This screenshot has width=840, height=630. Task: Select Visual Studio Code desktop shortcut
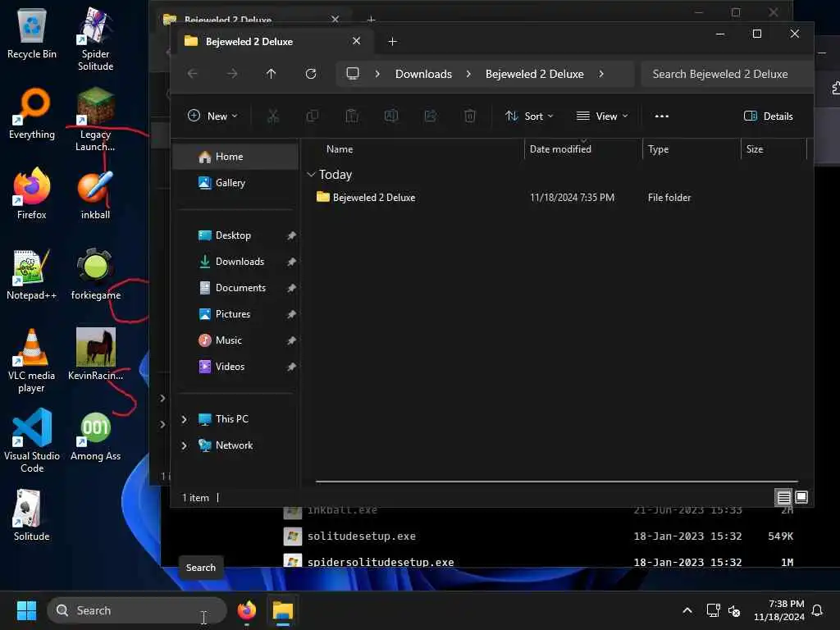[32, 441]
